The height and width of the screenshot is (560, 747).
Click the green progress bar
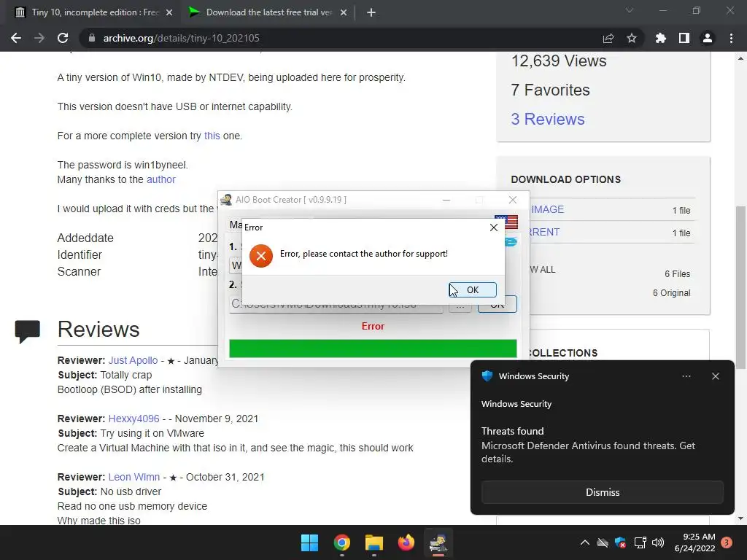pyautogui.click(x=373, y=348)
